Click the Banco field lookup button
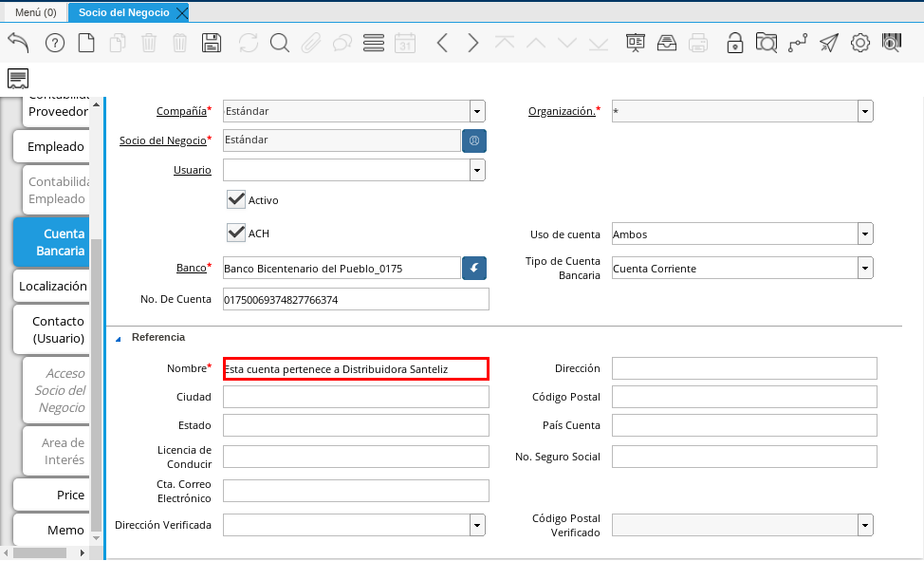 [474, 269]
